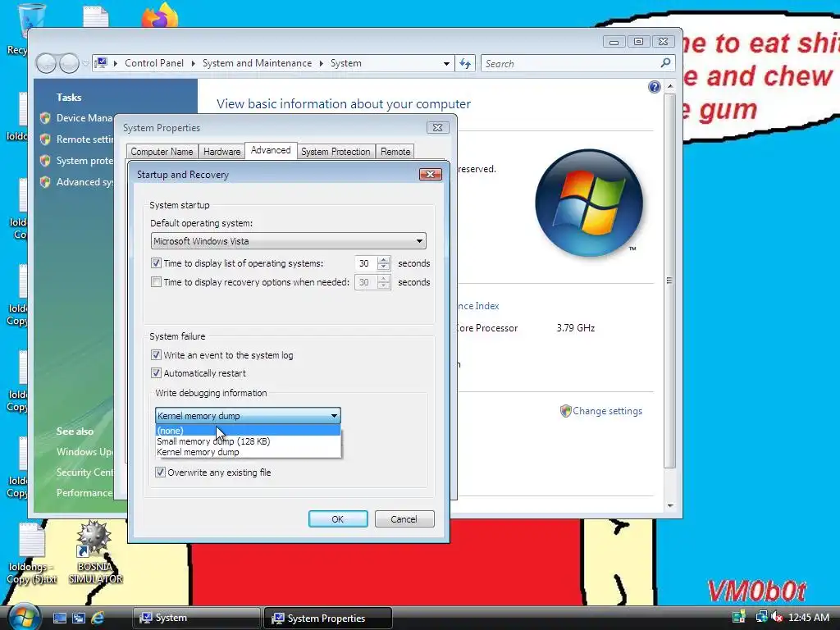
Task: Select the Advanced tab
Action: coord(271,151)
